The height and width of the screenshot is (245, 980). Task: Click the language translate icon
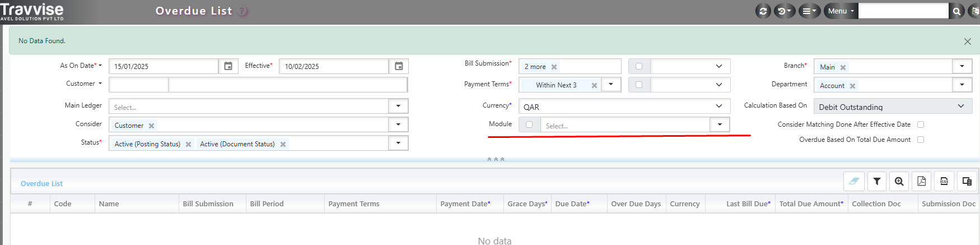(975, 11)
